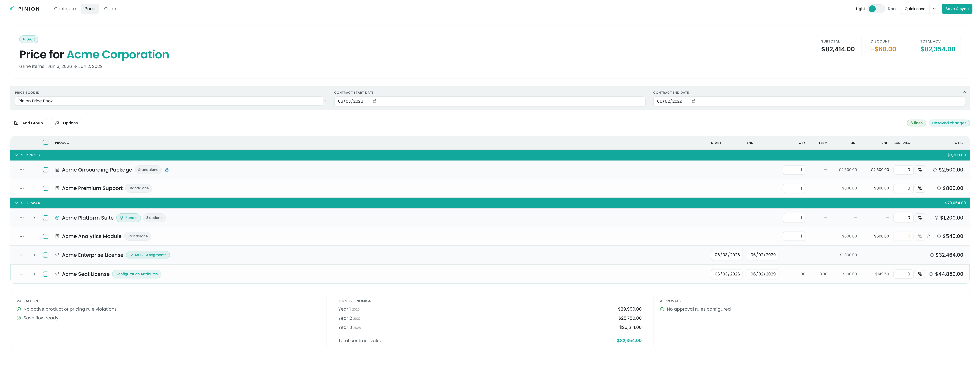Expand Acme Enterprise License segments
This screenshot has height=378, width=980.
click(x=34, y=255)
